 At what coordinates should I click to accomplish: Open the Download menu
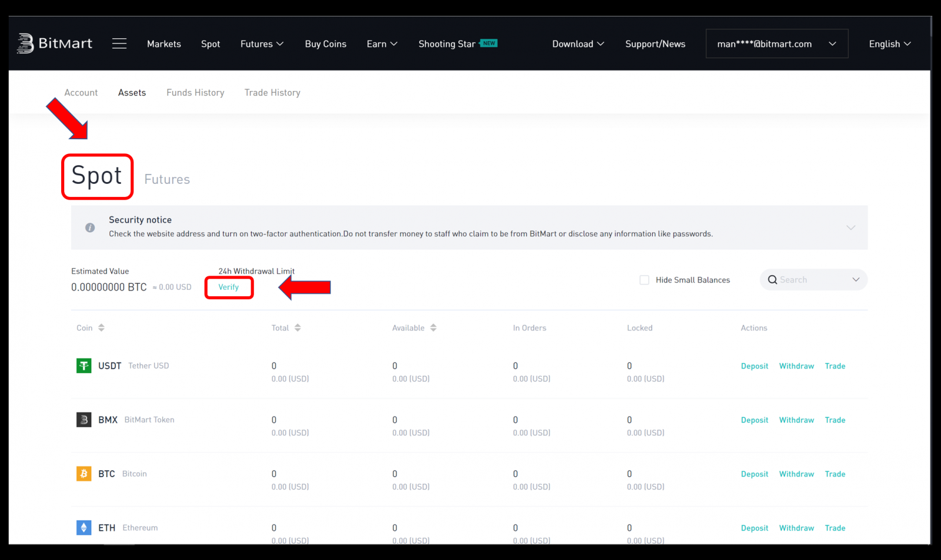578,43
